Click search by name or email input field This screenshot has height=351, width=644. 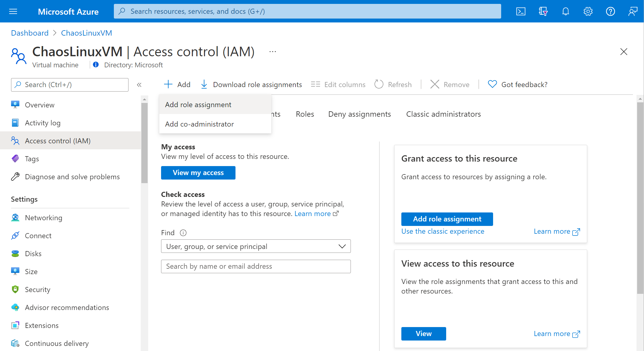(x=256, y=266)
